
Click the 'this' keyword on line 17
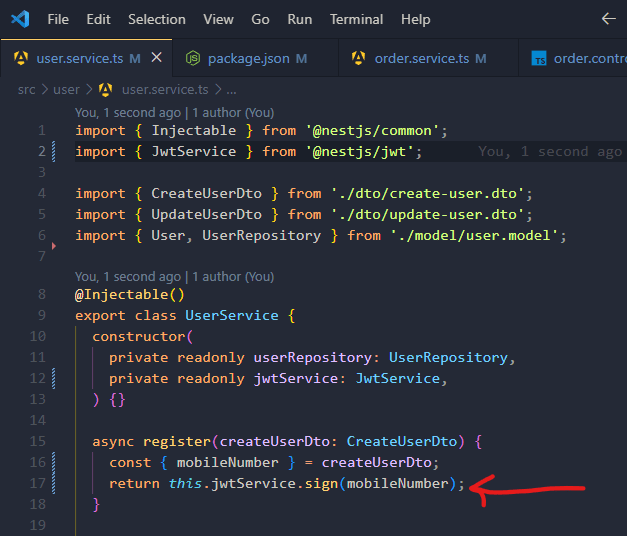185,484
